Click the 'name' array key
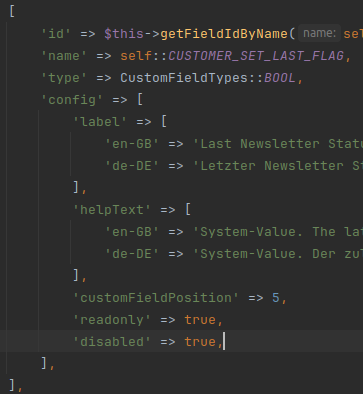363x394 pixels. pyautogui.click(x=64, y=56)
